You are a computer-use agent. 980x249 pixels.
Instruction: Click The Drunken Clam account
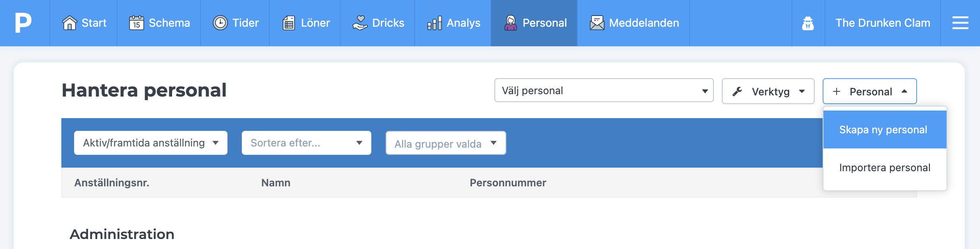[x=883, y=23]
